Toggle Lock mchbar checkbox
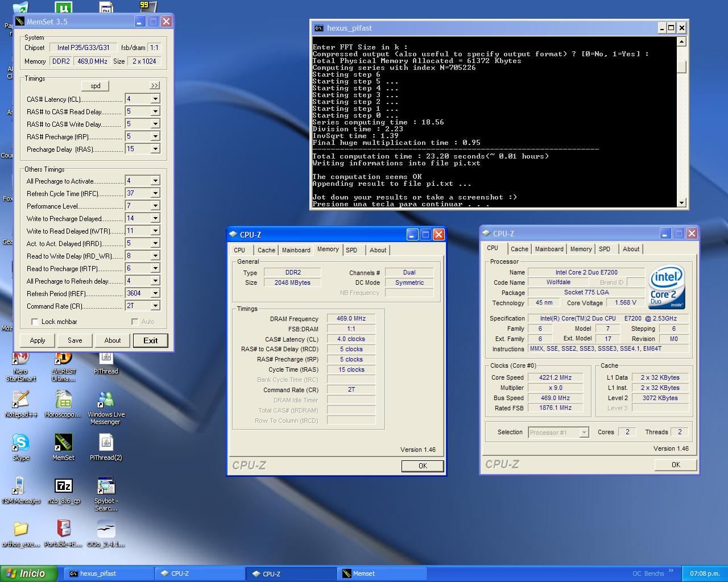Image resolution: width=728 pixels, height=582 pixels. (35, 322)
